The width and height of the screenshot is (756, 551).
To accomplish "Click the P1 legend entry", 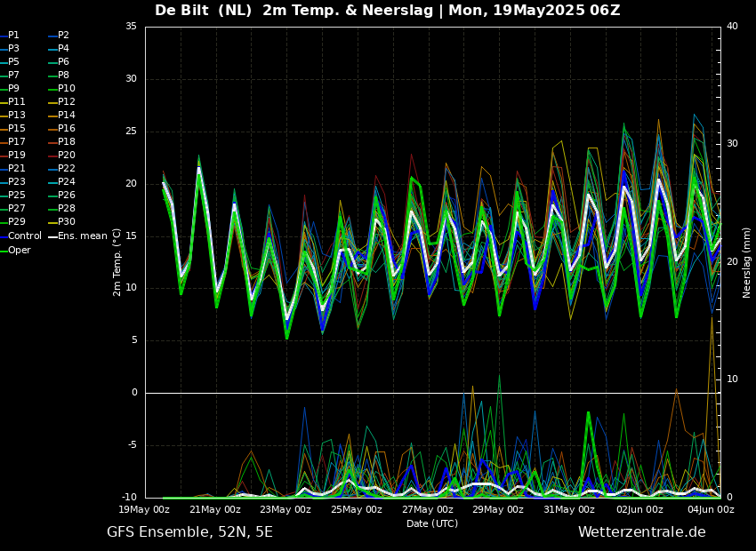I will (13, 36).
